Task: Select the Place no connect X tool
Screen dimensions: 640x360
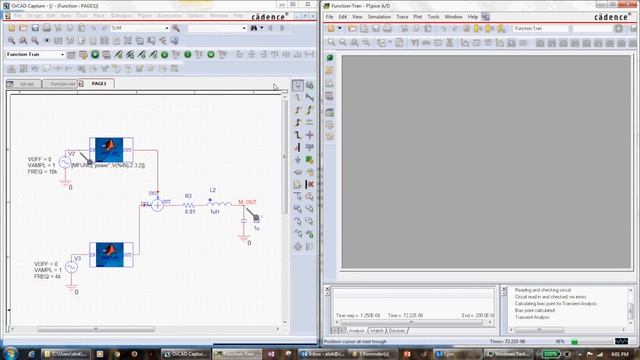Action: (x=310, y=184)
